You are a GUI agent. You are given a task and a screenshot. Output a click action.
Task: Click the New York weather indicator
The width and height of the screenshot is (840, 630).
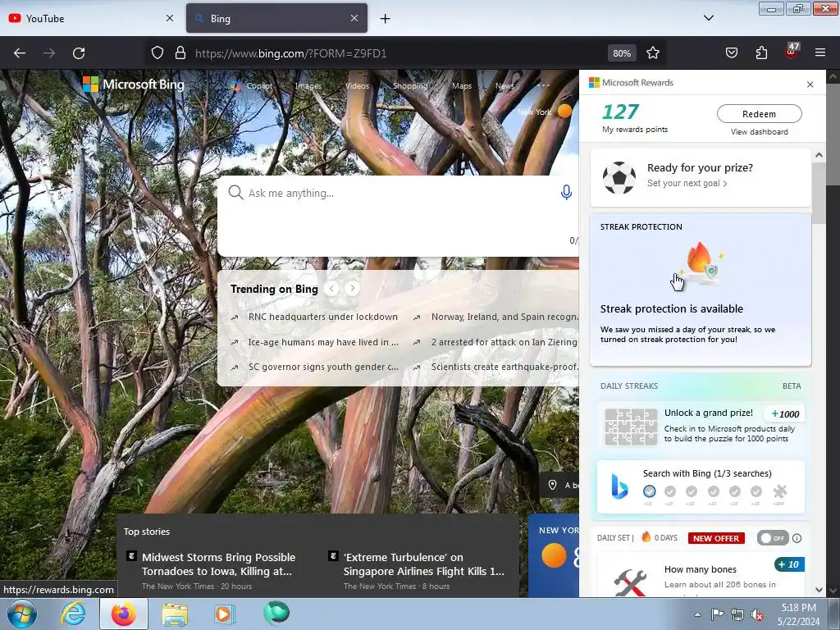tap(545, 112)
